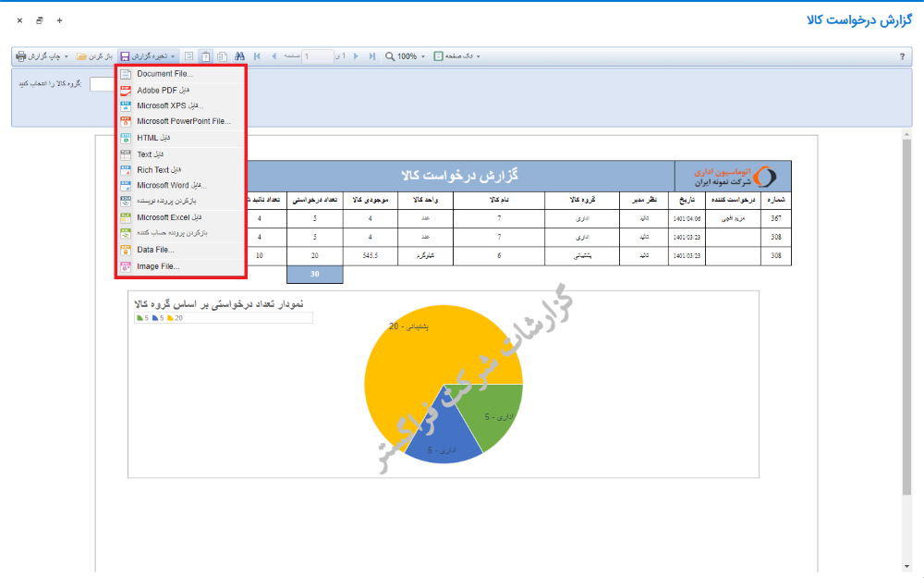Viewport: 924px width, 578px height.
Task: Toggle the thumbnails view button
Action: click(222, 56)
